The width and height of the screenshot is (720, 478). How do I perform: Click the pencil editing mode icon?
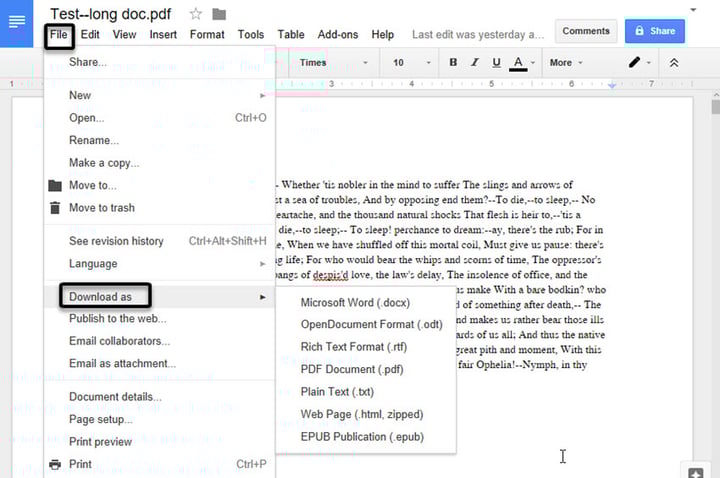tap(635, 62)
